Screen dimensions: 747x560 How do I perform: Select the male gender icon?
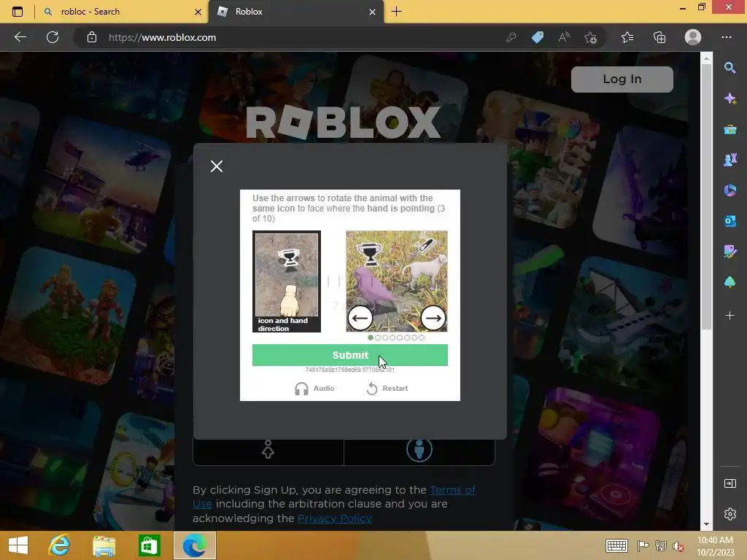tap(419, 449)
